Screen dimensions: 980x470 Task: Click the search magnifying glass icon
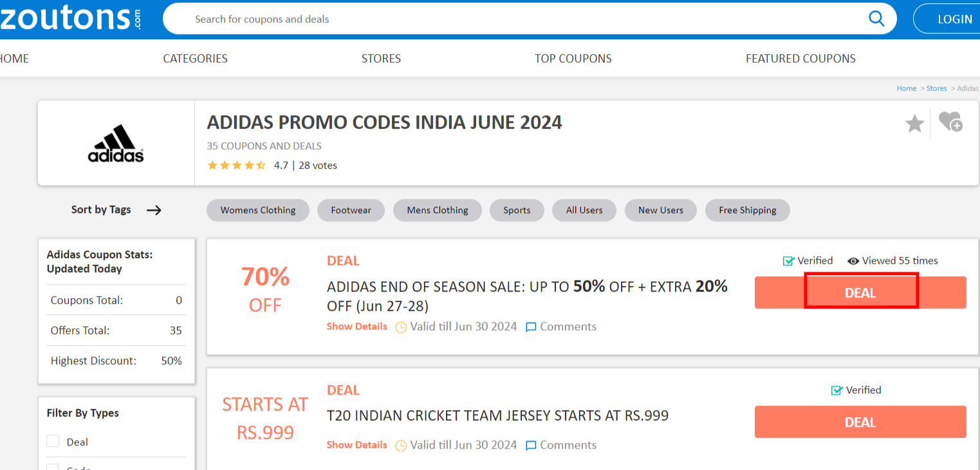[x=876, y=19]
